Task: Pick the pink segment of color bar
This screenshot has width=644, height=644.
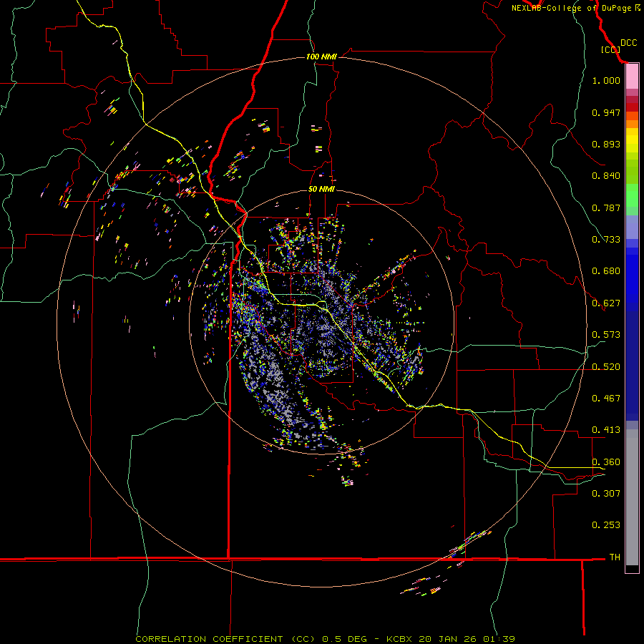Action: (632, 77)
